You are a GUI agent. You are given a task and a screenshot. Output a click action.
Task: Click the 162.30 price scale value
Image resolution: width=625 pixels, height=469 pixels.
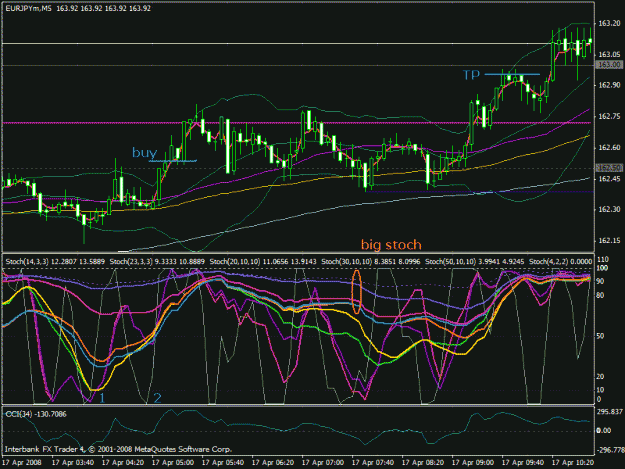click(x=609, y=209)
